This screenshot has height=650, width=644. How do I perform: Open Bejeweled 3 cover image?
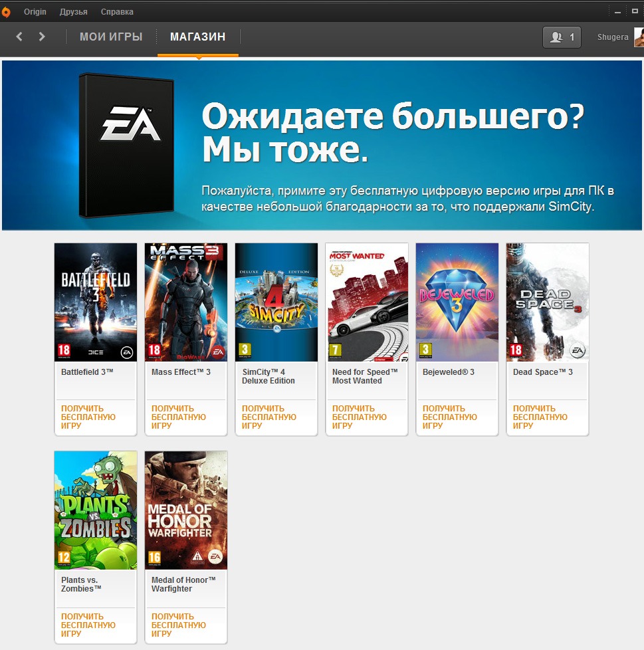click(x=457, y=302)
